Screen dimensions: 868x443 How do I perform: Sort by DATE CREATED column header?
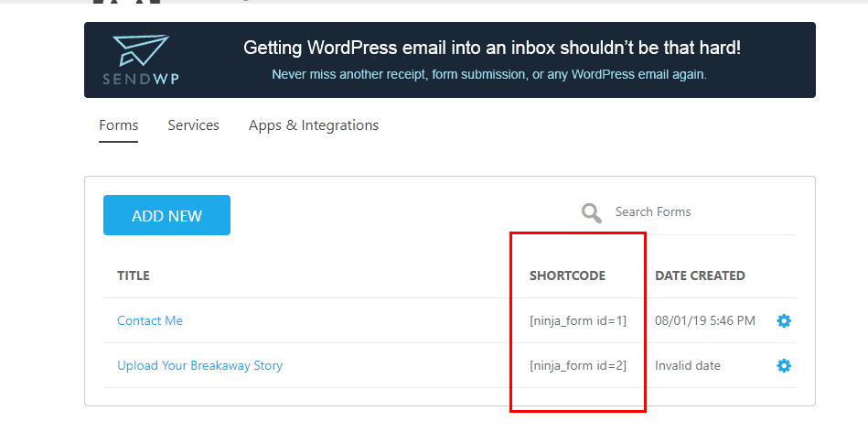[x=700, y=276]
